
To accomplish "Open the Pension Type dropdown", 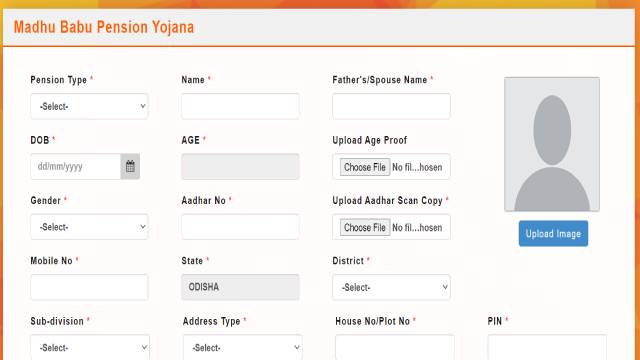I will pyautogui.click(x=89, y=107).
